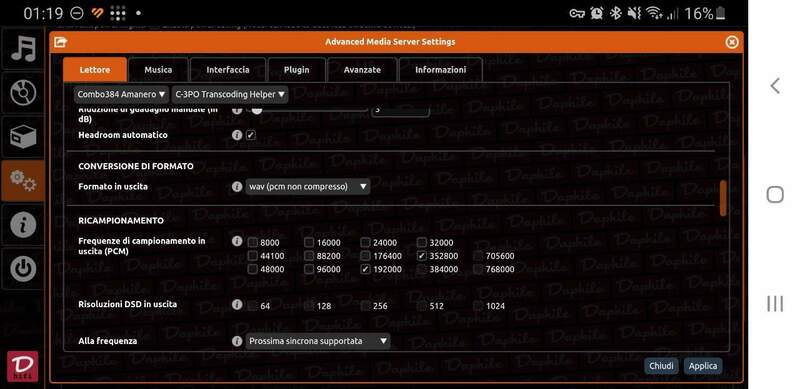Click info icon for Riduzione di guadagno

click(237, 110)
